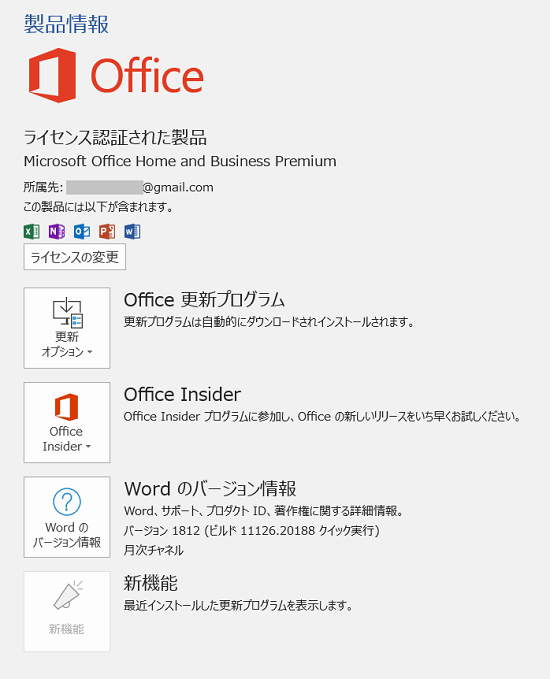
Task: Click the 所属先 gmail.com account line
Action: (118, 187)
